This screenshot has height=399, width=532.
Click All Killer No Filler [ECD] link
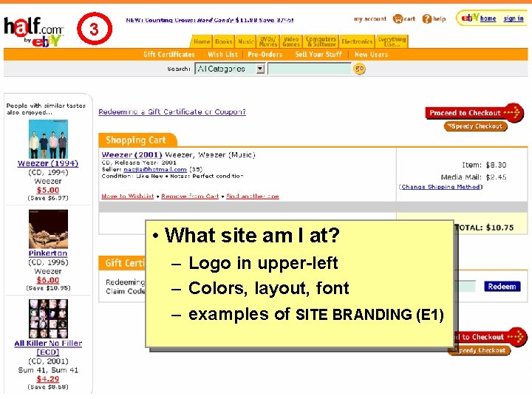pos(48,347)
